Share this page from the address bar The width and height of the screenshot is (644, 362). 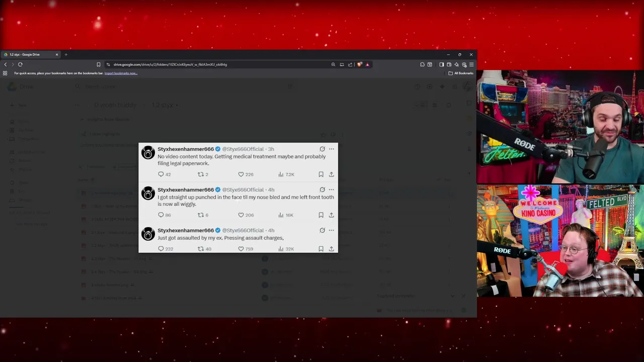[350, 64]
